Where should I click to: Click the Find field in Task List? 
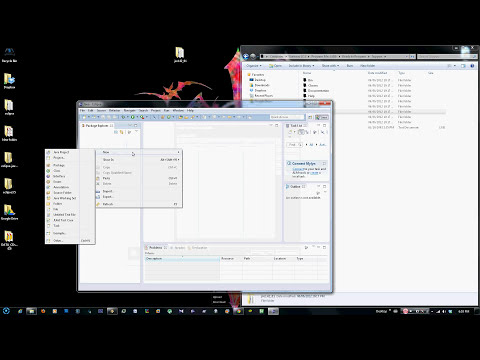pyautogui.click(x=294, y=145)
